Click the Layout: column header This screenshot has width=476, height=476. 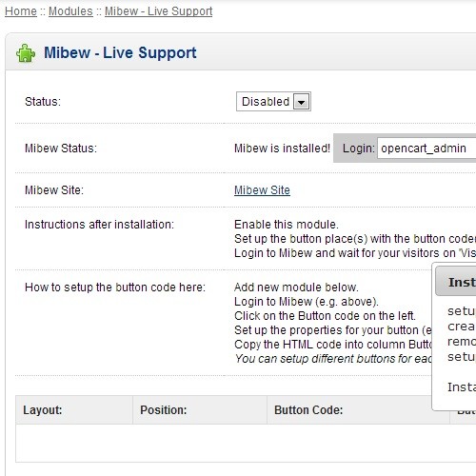click(x=74, y=410)
